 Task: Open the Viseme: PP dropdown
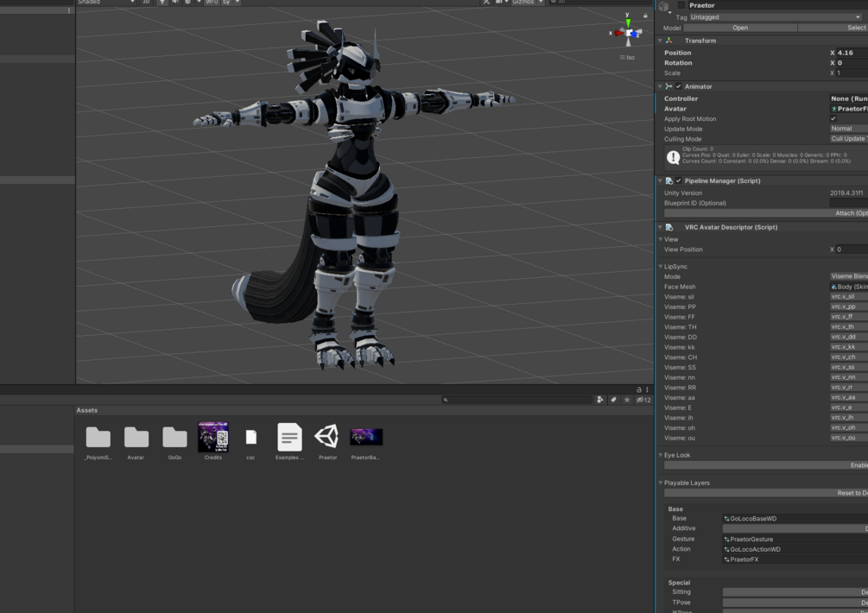[849, 306]
